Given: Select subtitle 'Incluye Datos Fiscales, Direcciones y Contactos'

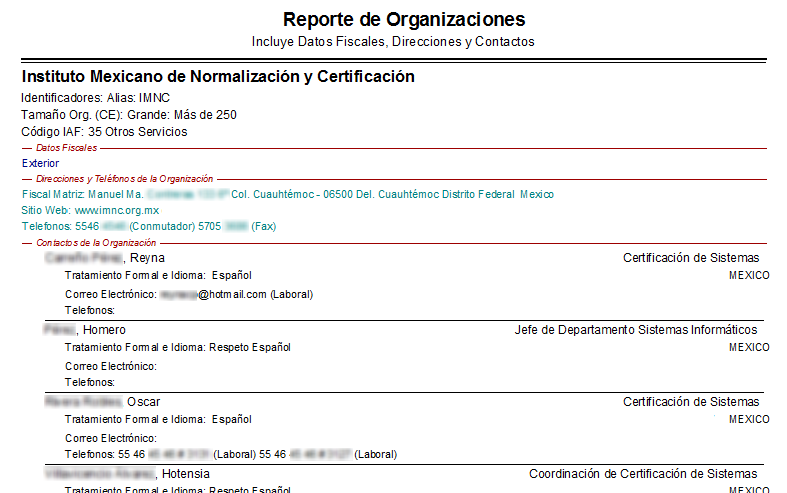Looking at the screenshot, I should point(393,42).
